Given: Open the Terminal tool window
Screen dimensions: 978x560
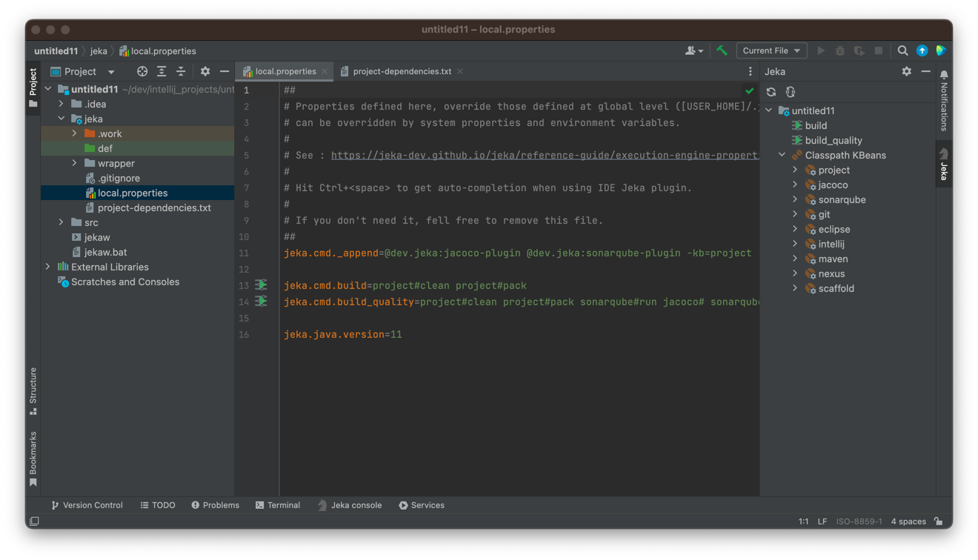Looking at the screenshot, I should pyautogui.click(x=278, y=505).
